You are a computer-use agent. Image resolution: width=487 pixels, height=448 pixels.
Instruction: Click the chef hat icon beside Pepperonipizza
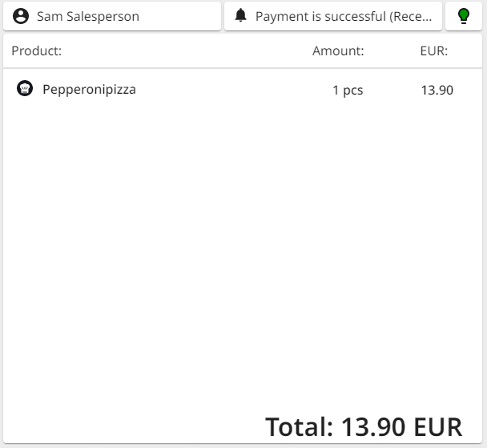[x=25, y=89]
